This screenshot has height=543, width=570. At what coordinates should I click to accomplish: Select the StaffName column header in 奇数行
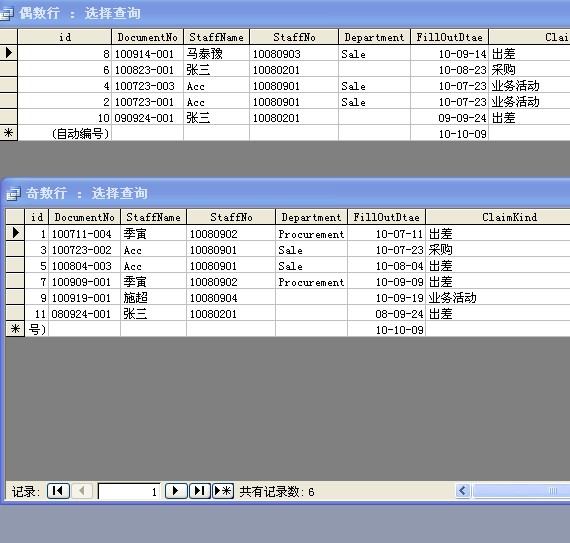(x=153, y=217)
